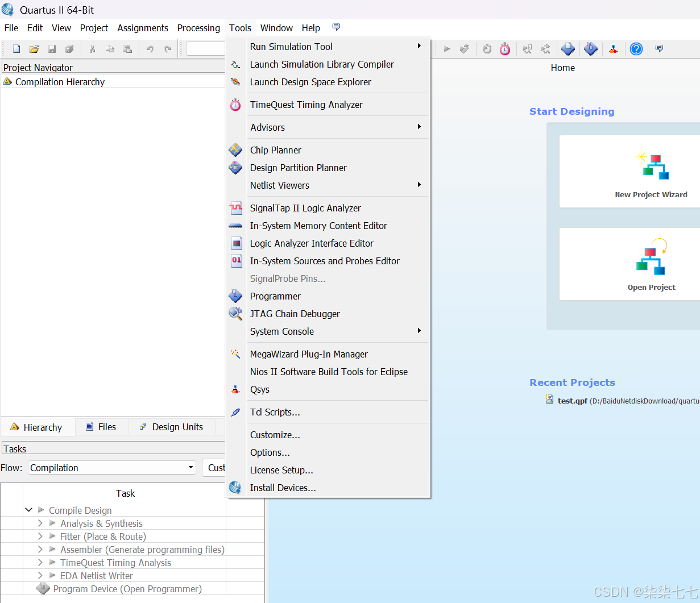Viewport: 700px width, 603px height.
Task: Select Nios II Software Build Tools for Eclipse
Action: point(328,372)
